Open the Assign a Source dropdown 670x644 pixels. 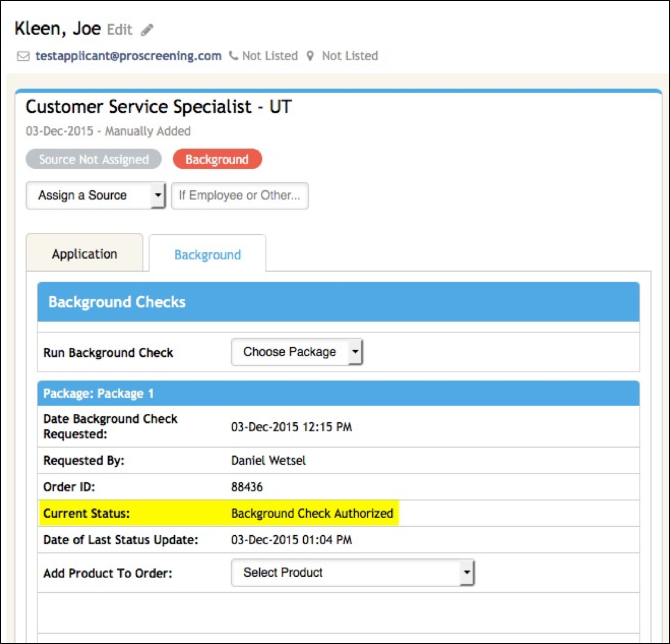95,196
